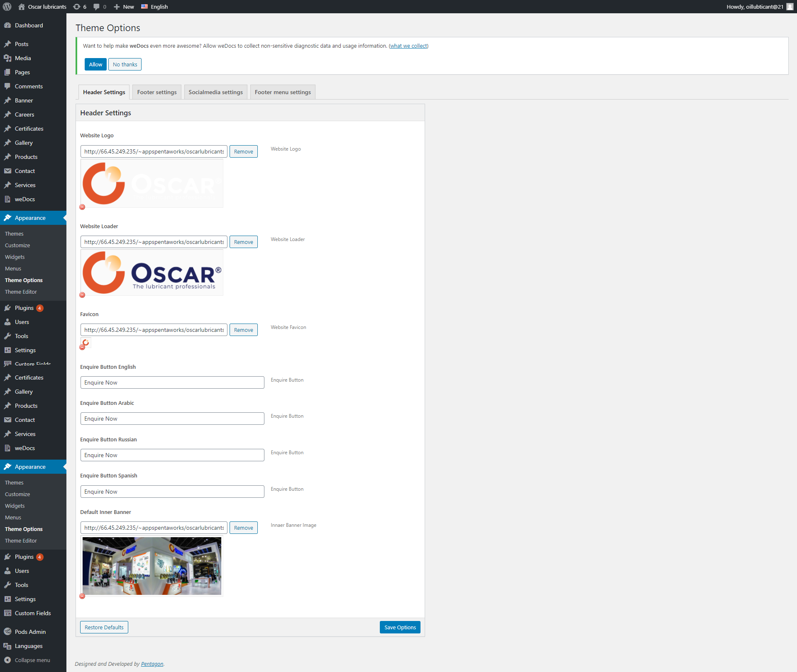Remove the Favicon image URL
The height and width of the screenshot is (672, 797).
click(x=244, y=330)
